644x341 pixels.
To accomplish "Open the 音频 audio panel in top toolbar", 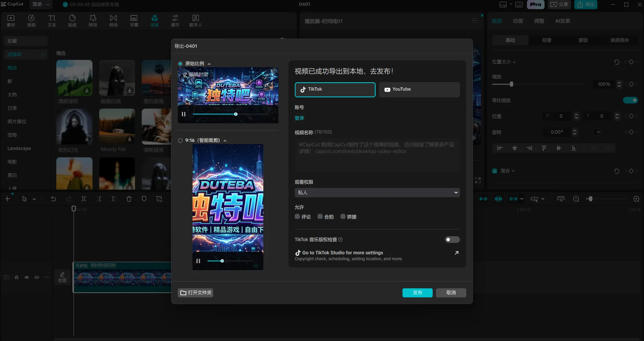I will [x=31, y=20].
